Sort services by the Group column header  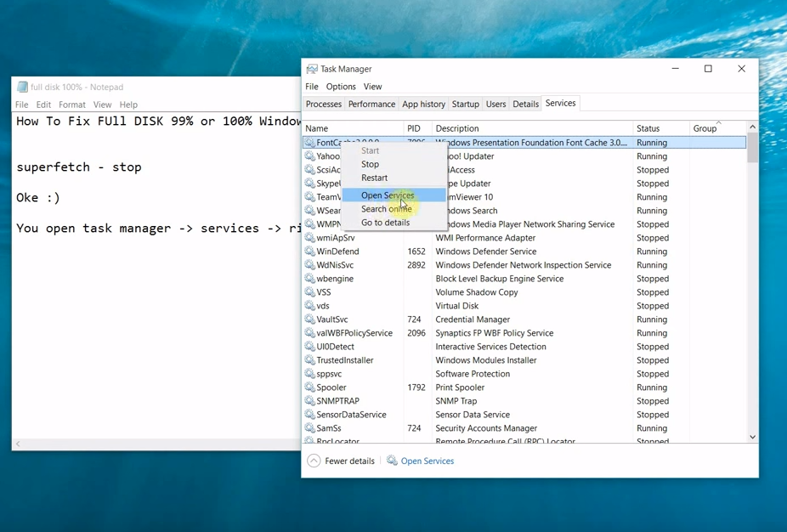[x=705, y=128]
